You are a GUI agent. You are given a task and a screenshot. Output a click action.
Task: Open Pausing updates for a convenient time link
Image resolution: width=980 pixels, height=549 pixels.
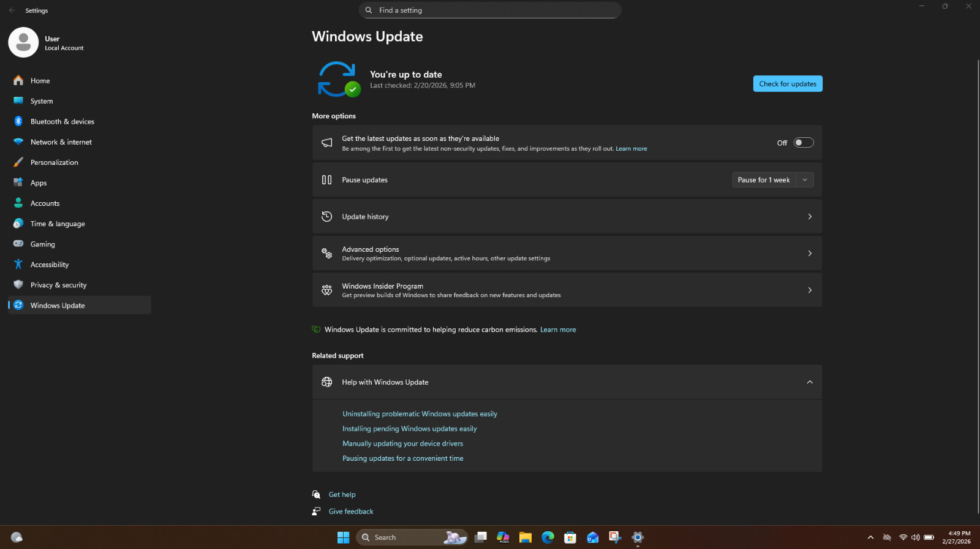click(402, 458)
